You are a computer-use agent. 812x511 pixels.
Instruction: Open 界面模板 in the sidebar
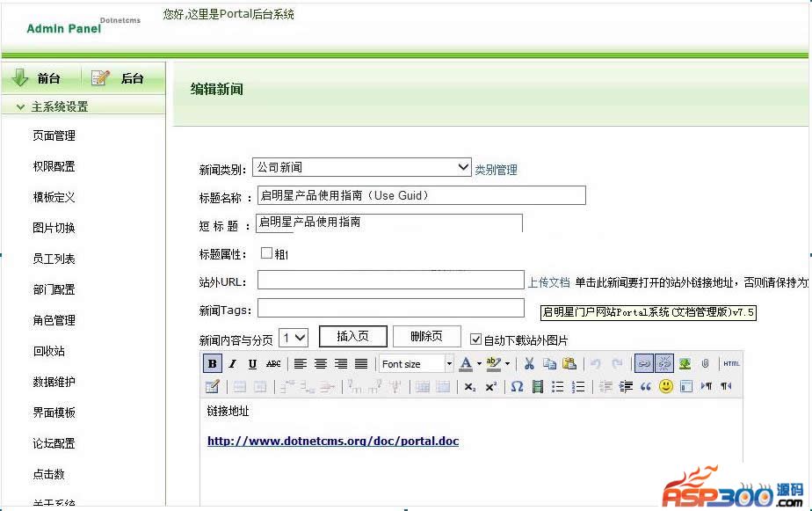coord(54,412)
